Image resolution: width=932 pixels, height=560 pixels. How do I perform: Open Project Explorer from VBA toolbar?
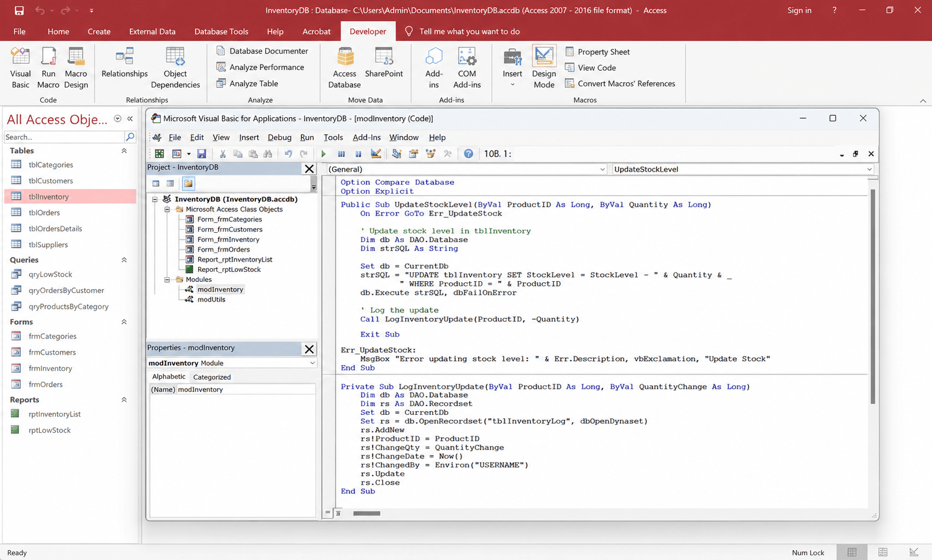[x=397, y=154]
